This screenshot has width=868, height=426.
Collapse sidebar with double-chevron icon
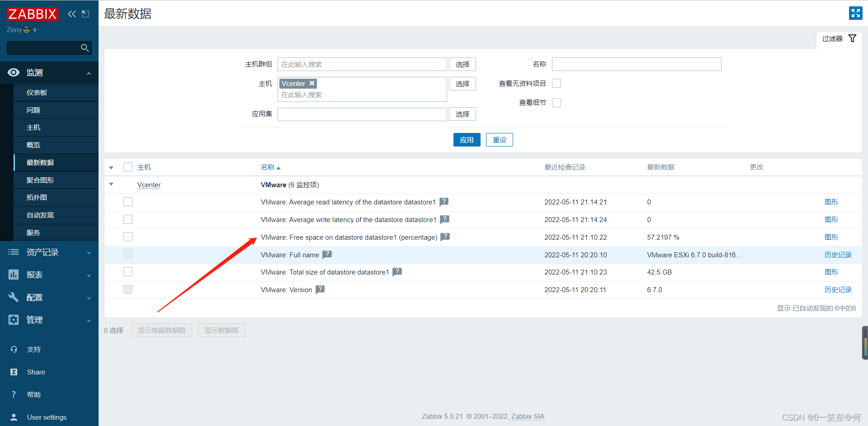coord(72,14)
